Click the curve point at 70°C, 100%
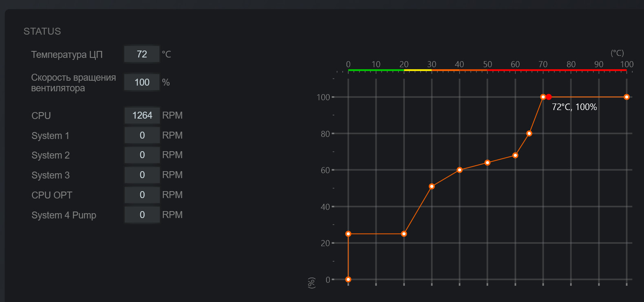Viewport: 644px width, 302px height. click(x=543, y=97)
